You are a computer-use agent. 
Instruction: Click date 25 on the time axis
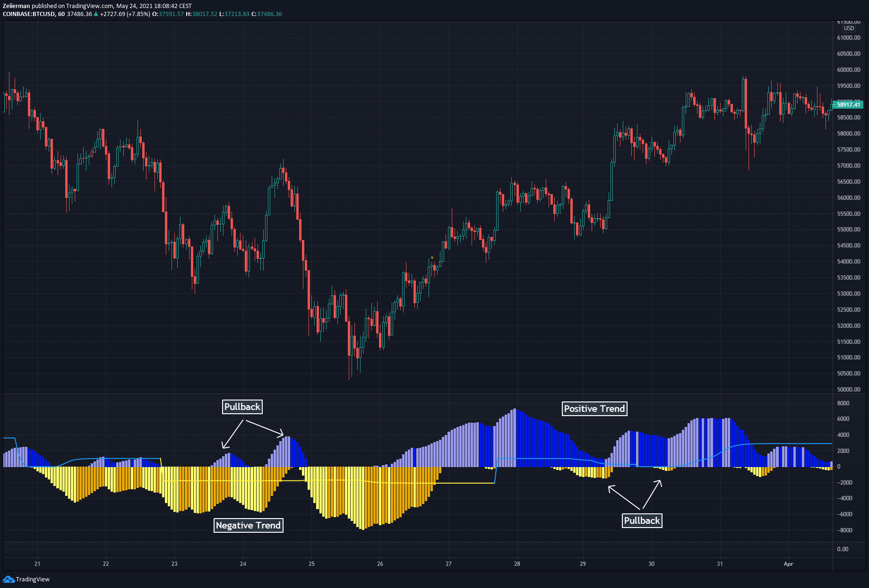(311, 564)
